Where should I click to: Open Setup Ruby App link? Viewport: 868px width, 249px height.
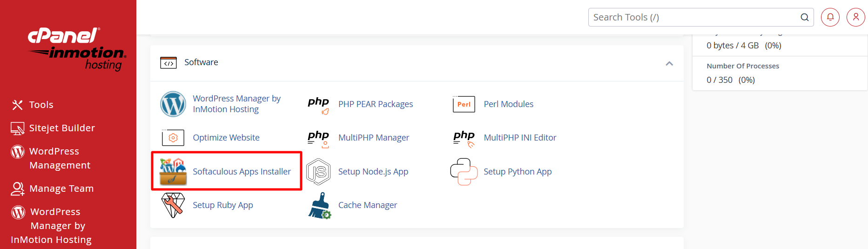tap(223, 205)
